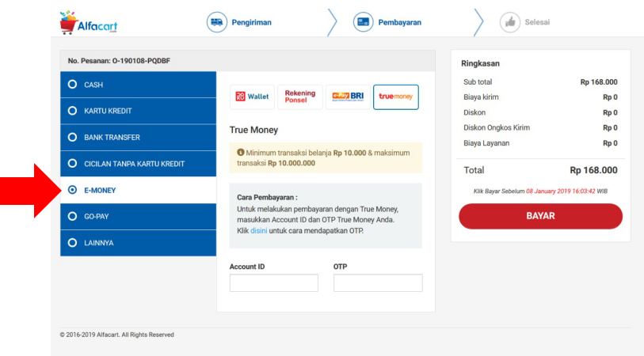Select the BANK TRANSFER payment method
This screenshot has height=356, width=644.
[138, 138]
